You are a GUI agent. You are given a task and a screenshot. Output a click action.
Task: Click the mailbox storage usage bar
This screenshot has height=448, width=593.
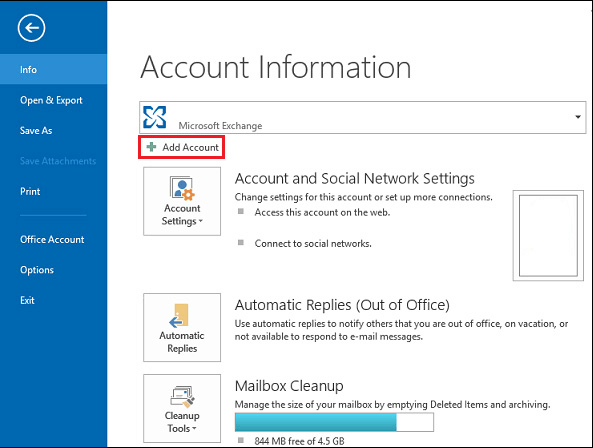(334, 422)
